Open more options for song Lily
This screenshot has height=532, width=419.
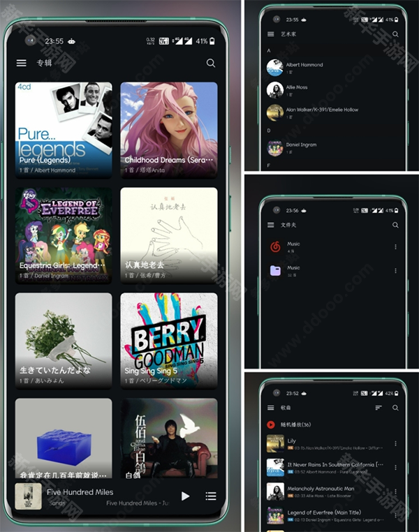click(395, 444)
